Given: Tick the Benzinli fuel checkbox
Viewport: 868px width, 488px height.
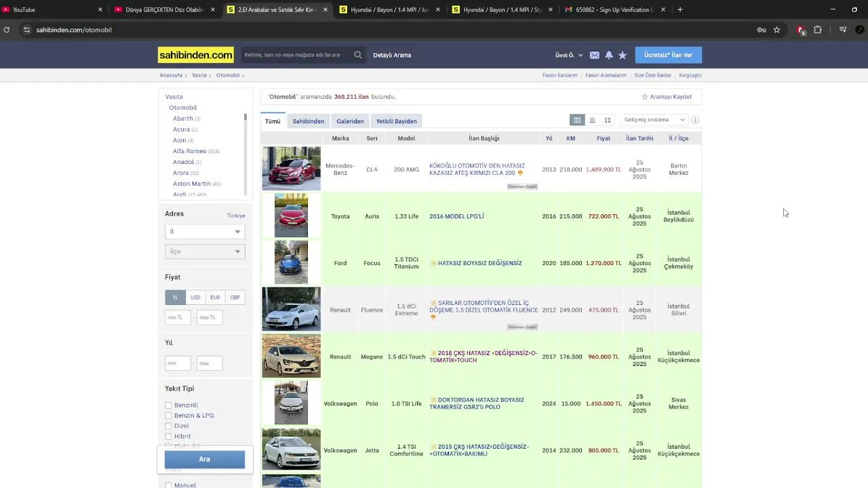Looking at the screenshot, I should 168,405.
